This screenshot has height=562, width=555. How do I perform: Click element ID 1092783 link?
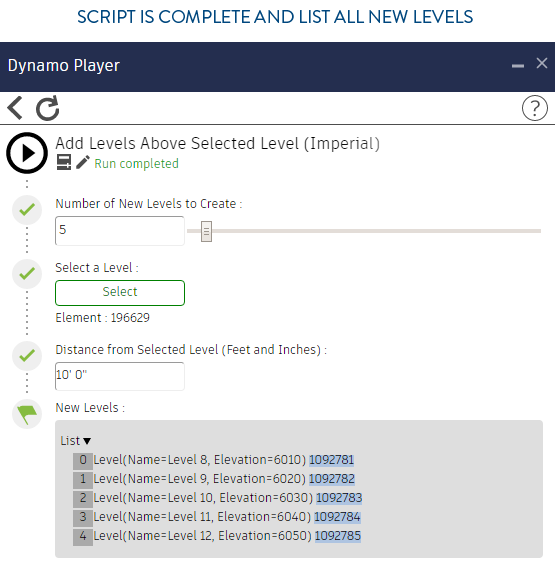(x=339, y=498)
